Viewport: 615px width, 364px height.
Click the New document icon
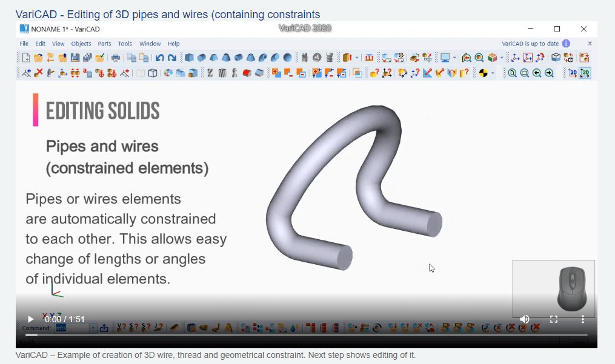click(x=26, y=58)
